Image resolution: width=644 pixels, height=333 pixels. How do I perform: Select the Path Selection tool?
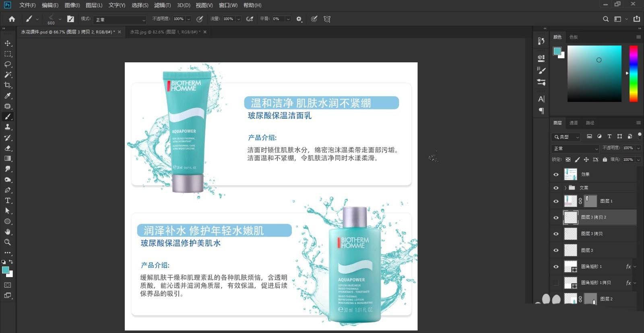point(8,211)
